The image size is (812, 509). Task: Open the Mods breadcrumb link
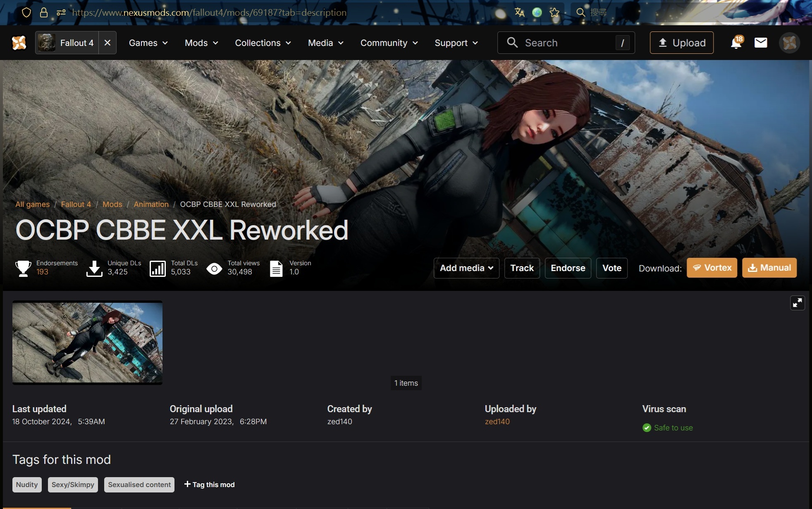pyautogui.click(x=112, y=204)
